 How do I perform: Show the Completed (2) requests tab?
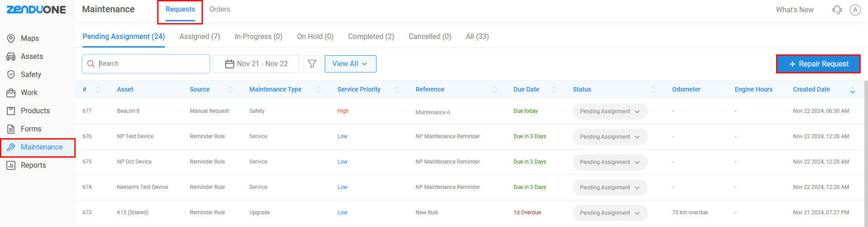[x=371, y=37]
